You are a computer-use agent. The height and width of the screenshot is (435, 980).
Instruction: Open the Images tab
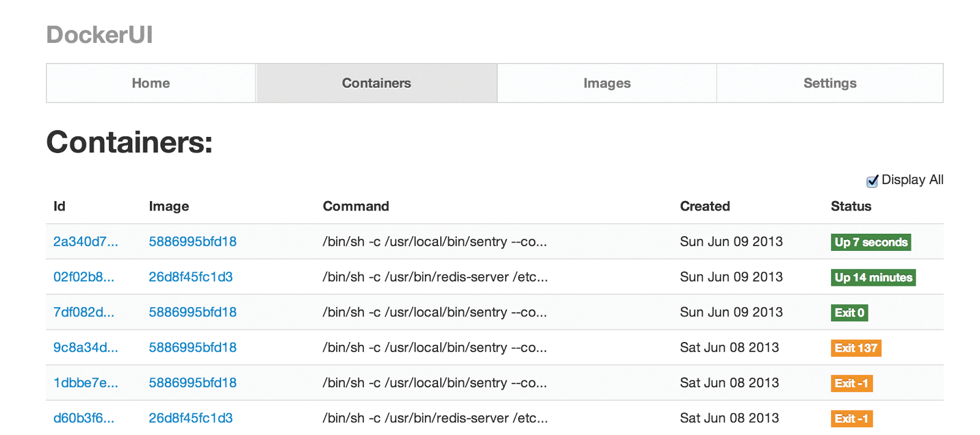(x=606, y=83)
